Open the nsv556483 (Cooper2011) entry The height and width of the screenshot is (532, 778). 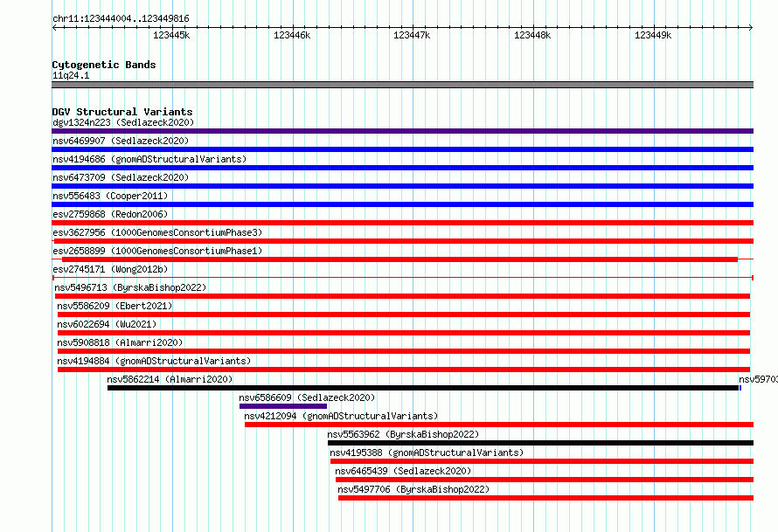pos(110,196)
